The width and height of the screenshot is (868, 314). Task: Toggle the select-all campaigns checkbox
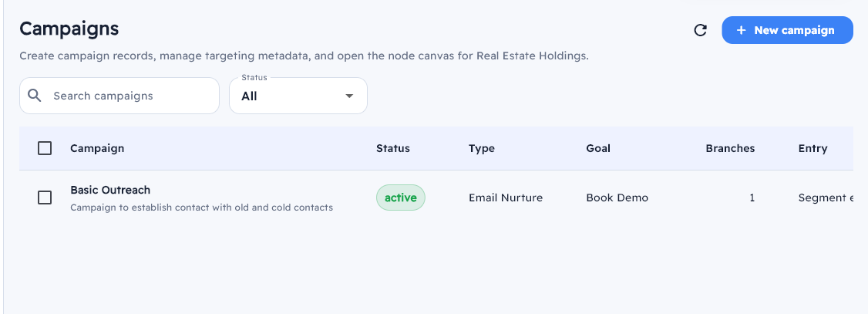coord(45,148)
